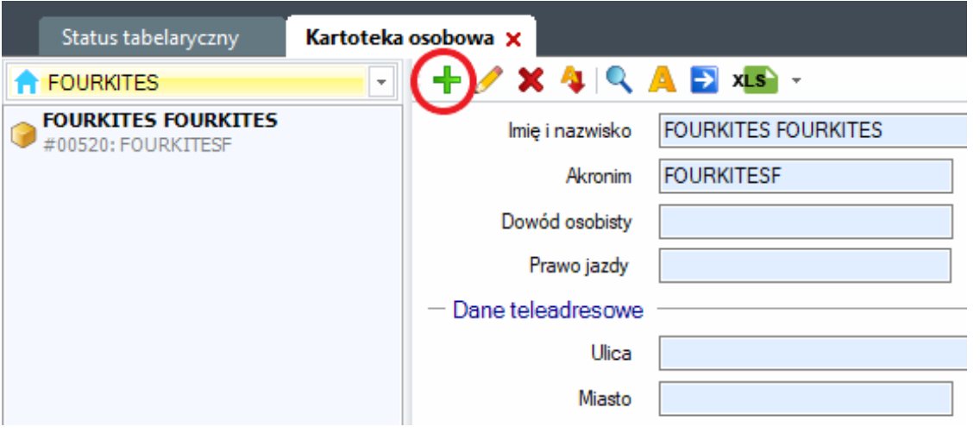Click the green plus add record icon
980x433 pixels.
point(447,81)
